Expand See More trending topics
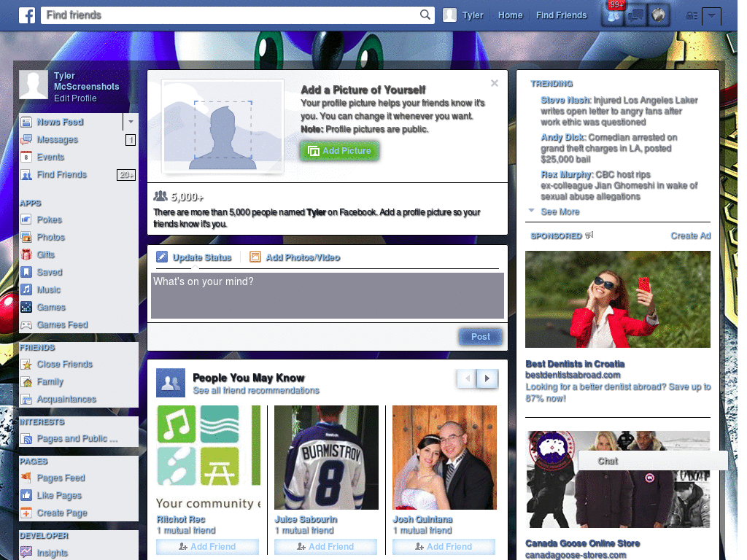The height and width of the screenshot is (560, 747). tap(560, 212)
